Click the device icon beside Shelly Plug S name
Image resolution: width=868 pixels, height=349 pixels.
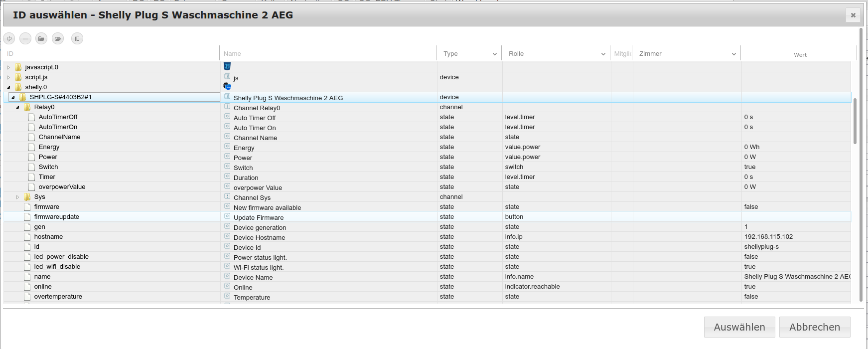pos(227,97)
